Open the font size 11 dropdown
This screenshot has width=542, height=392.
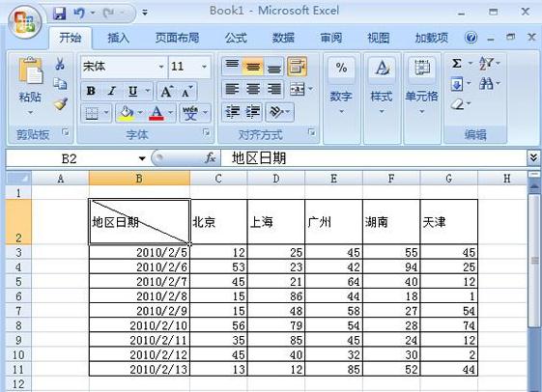tap(204, 67)
